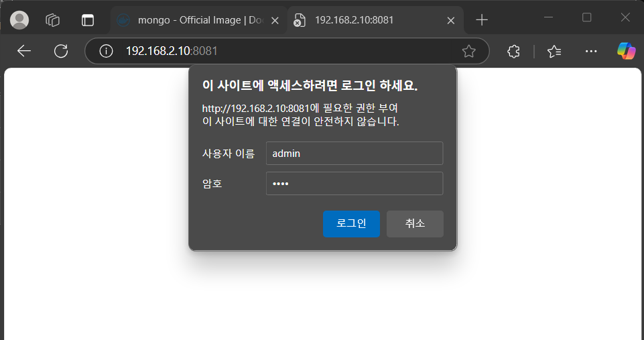
Task: Click the warning 이 사이트에 대한 연결이 안전하지 않습니다
Action: click(x=301, y=121)
